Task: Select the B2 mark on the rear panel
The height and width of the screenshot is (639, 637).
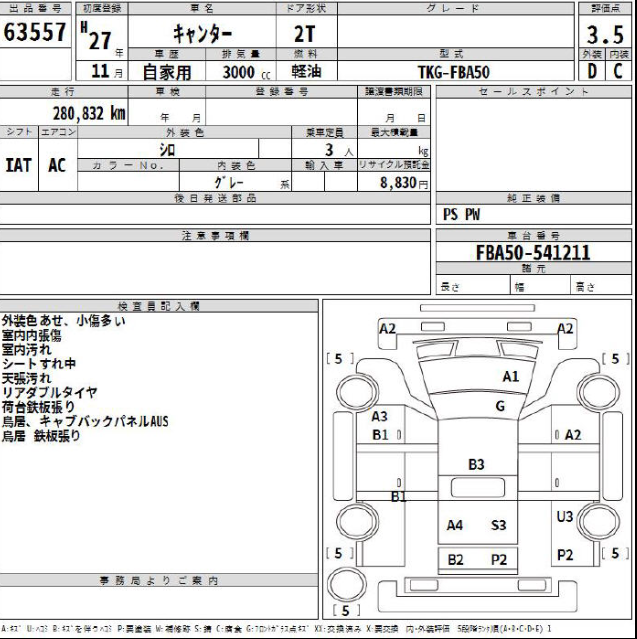Action: point(455,559)
